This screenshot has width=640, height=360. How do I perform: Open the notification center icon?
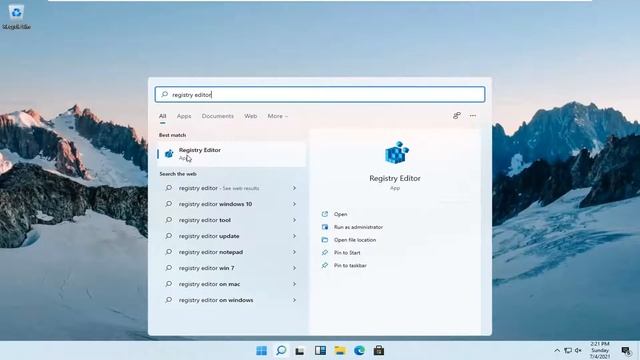tap(626, 350)
